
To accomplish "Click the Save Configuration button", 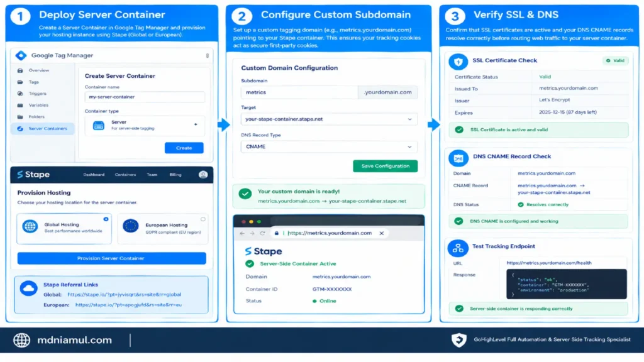I will [x=386, y=166].
